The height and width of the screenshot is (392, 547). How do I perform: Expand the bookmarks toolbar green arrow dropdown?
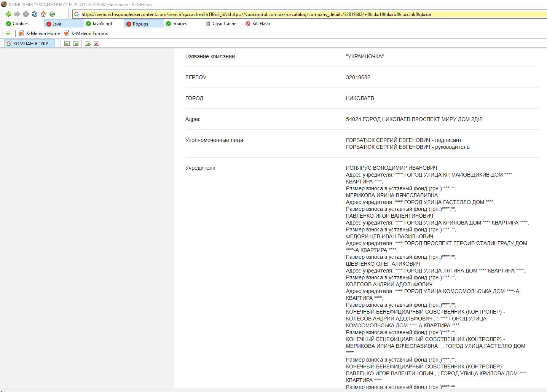coord(8,33)
